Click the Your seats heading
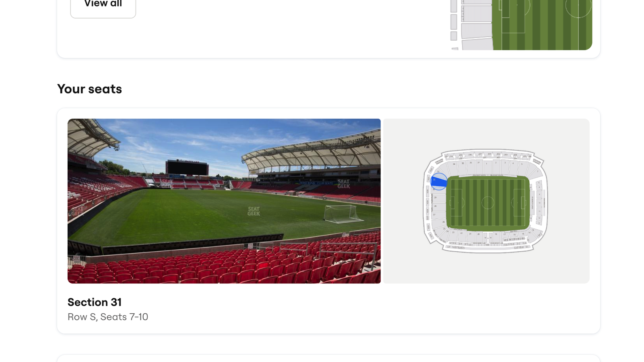The height and width of the screenshot is (362, 644). click(89, 89)
